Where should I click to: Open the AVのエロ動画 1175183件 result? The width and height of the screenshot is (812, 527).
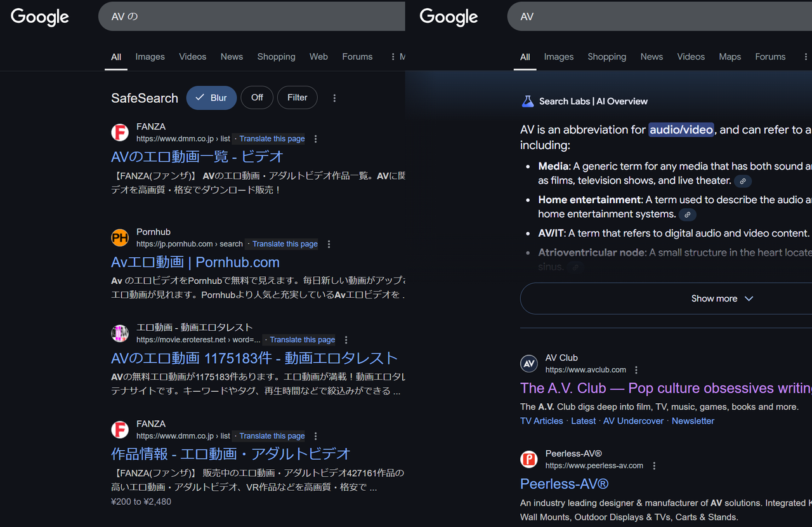point(254,358)
